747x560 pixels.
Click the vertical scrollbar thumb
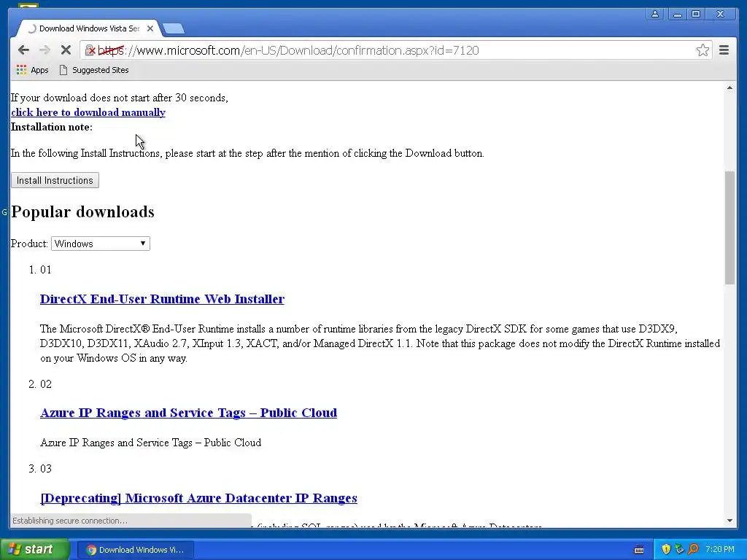tap(729, 227)
